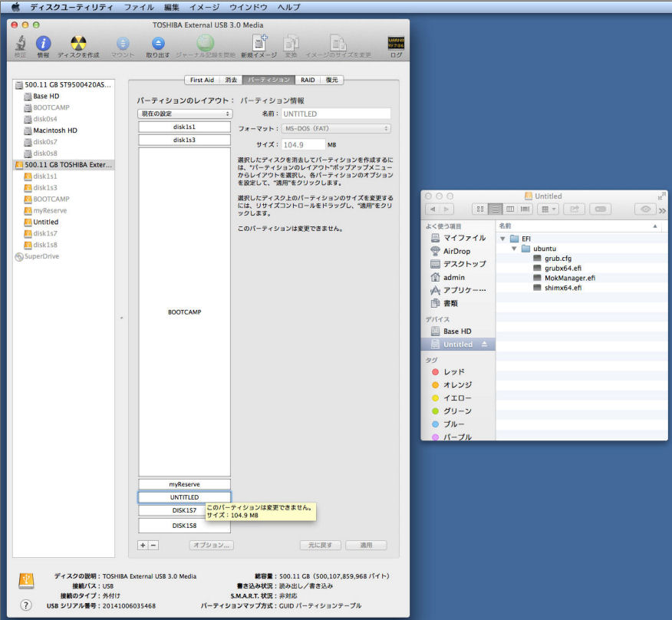Switch Finder to column view
The image size is (672, 620).
510,209
